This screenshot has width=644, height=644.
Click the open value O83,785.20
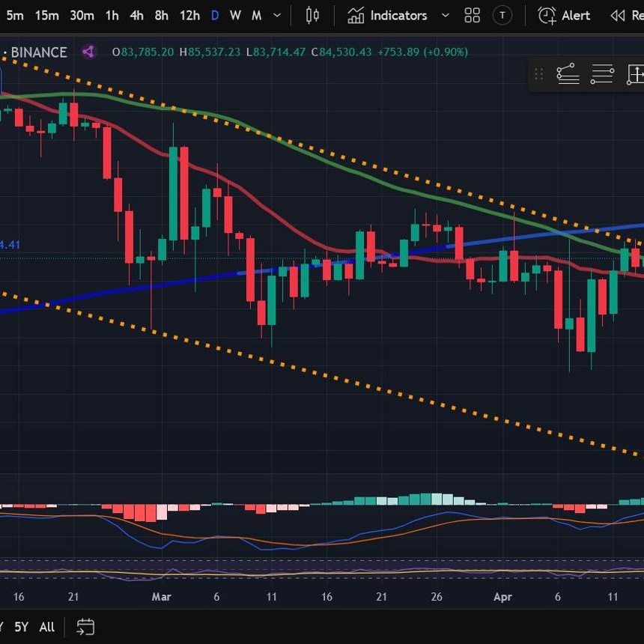point(143,52)
